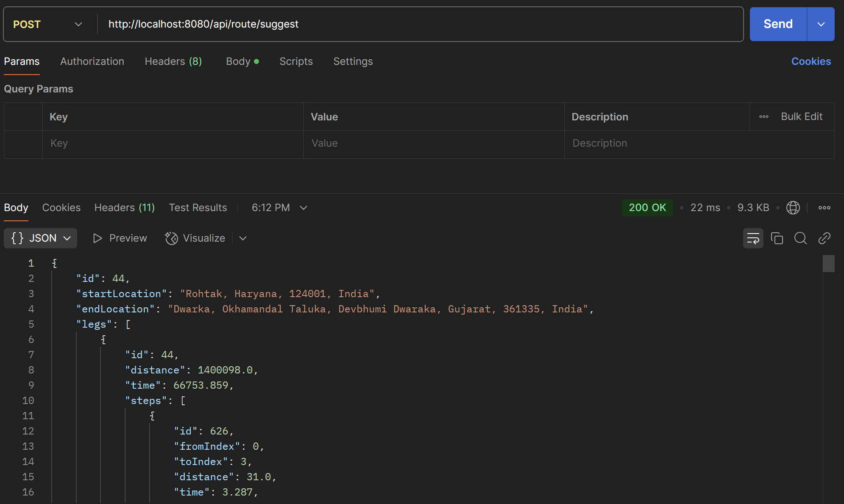Click the "time": 3.287 line

tap(216, 492)
